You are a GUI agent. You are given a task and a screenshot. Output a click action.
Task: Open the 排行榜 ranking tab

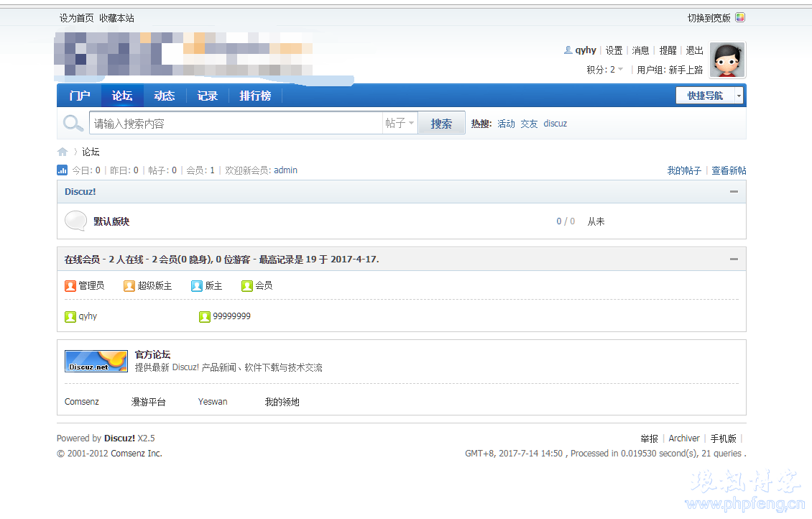[x=255, y=96]
